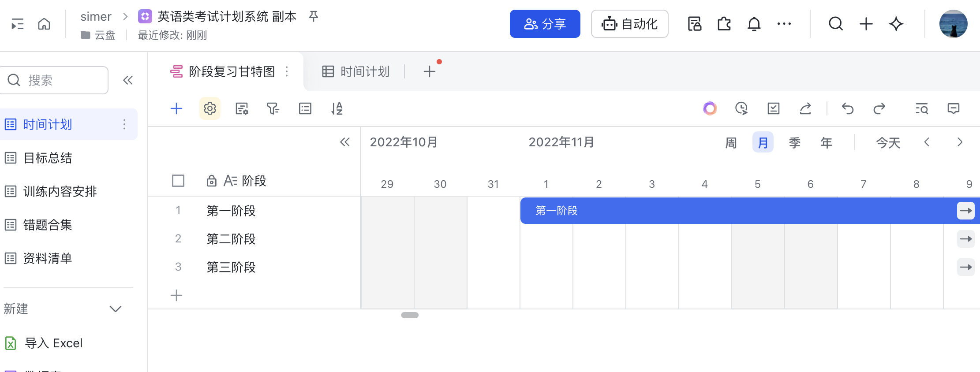This screenshot has width=980, height=372.
Task: Click the filter icon in toolbar
Action: point(273,108)
